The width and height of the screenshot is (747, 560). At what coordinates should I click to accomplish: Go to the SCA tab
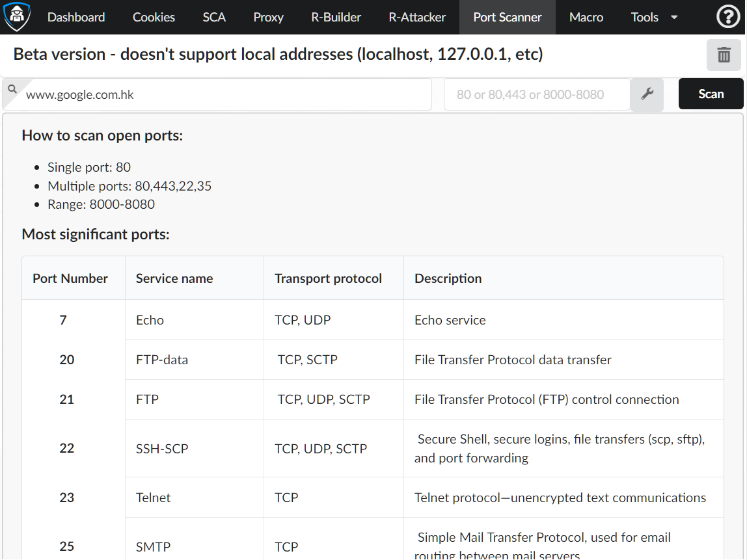tap(214, 18)
